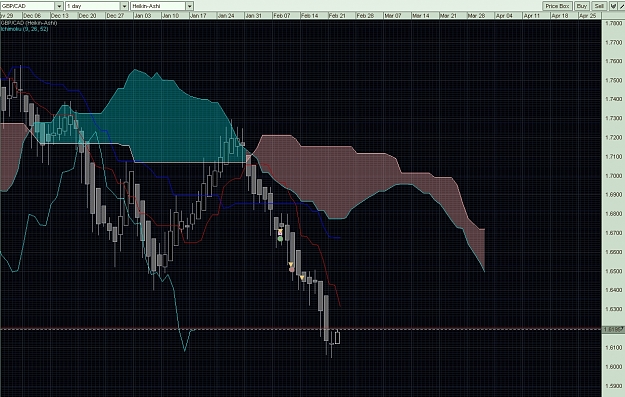
Task: Click the Mar 14 date label
Action: pyautogui.click(x=421, y=16)
